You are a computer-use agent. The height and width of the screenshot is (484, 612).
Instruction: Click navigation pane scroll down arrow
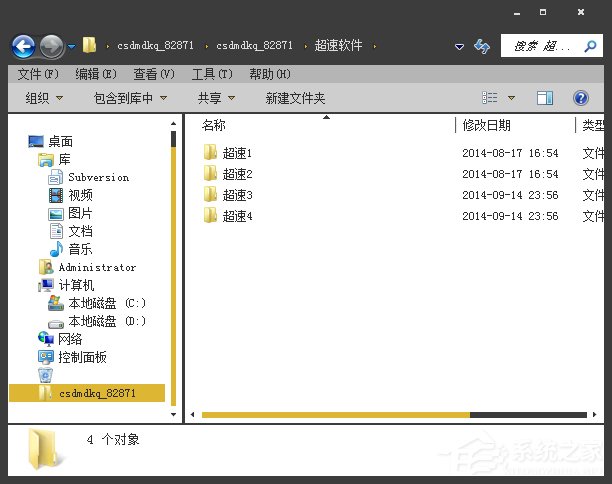[x=173, y=415]
